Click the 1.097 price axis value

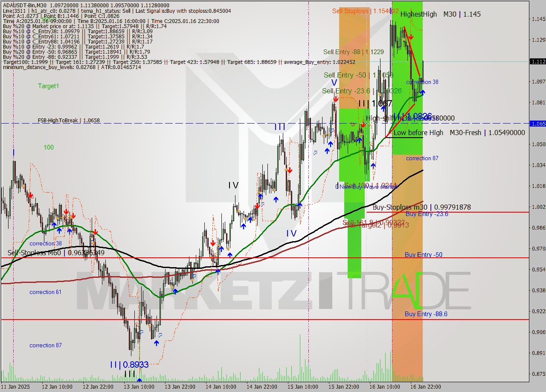pyautogui.click(x=539, y=82)
